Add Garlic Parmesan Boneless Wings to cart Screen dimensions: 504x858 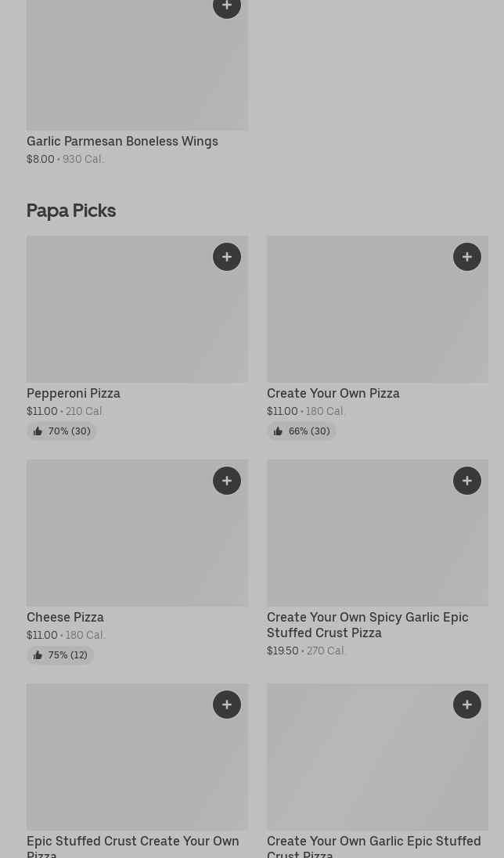[x=227, y=7]
